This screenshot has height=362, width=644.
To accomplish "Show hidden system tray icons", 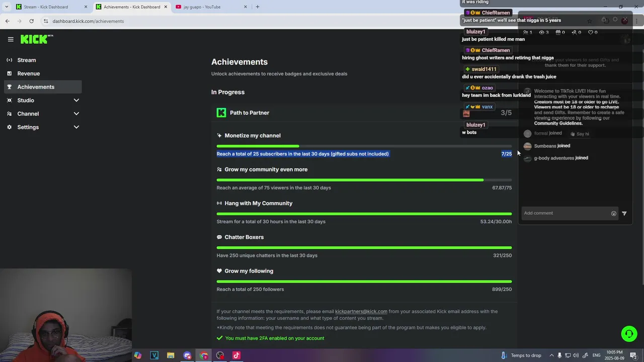I will [551, 355].
